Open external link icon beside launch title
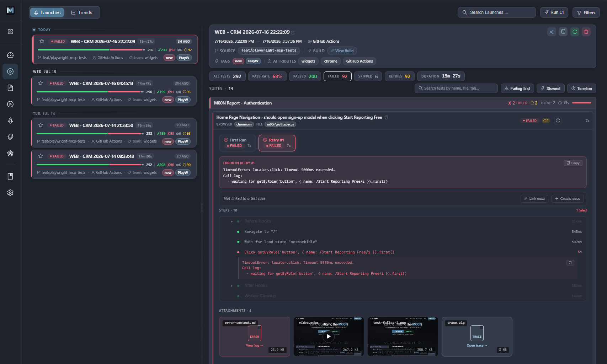 click(293, 32)
